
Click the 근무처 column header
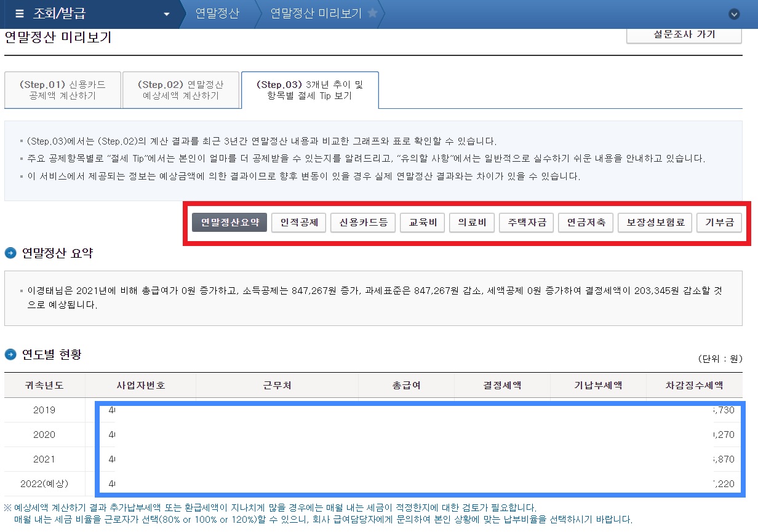coord(277,386)
